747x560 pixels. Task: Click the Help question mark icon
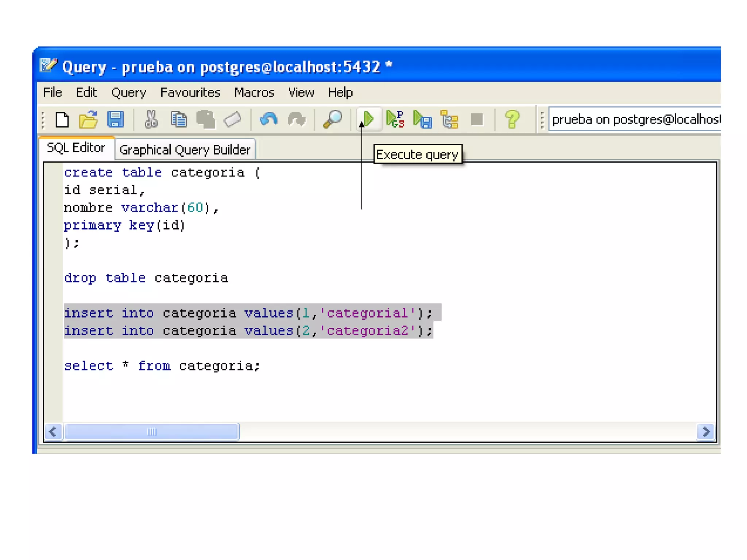[512, 119]
